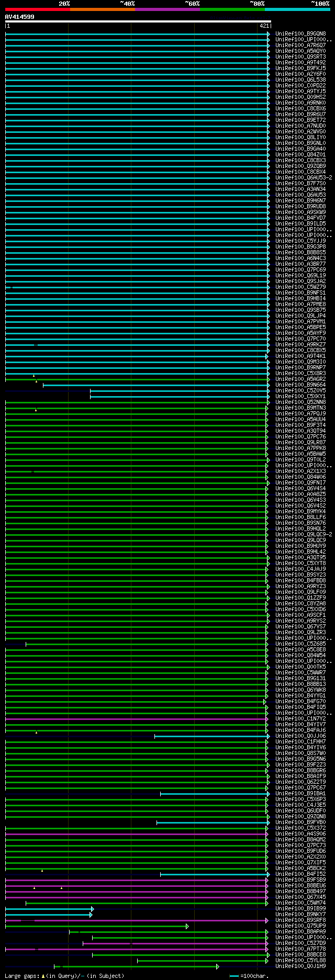This screenshot has width=335, height=980.
Task: Select hit label UniRef100_Q0J1H9
Action: point(300,966)
